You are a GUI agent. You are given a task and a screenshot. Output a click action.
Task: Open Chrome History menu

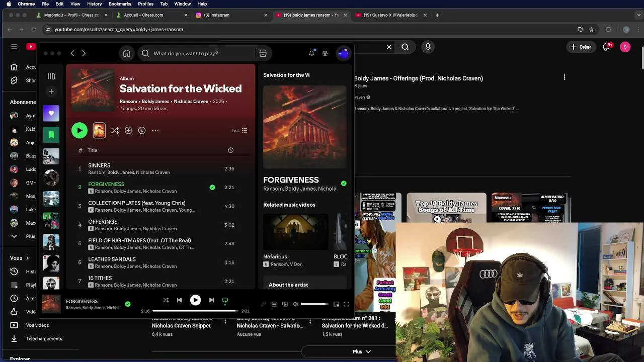tap(94, 4)
